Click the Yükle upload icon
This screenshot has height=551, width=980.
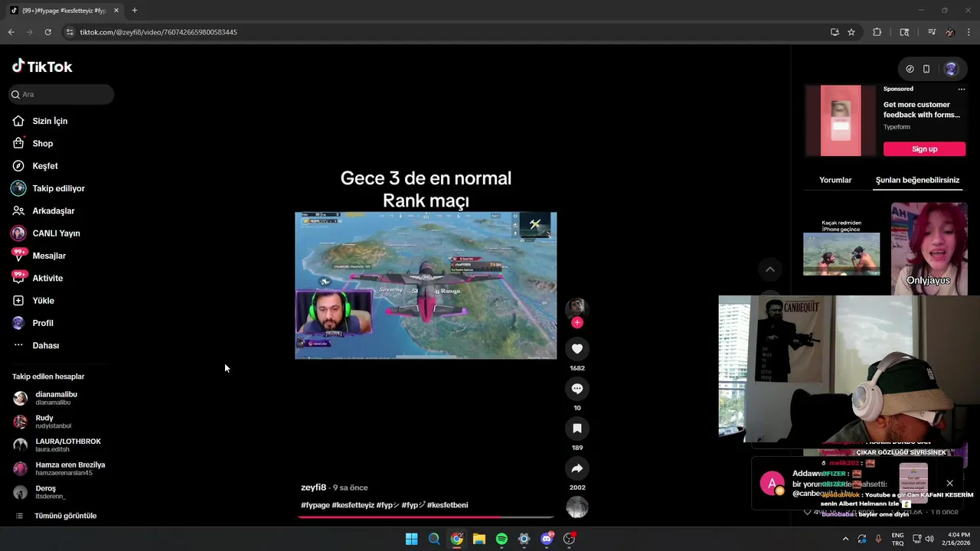click(18, 301)
